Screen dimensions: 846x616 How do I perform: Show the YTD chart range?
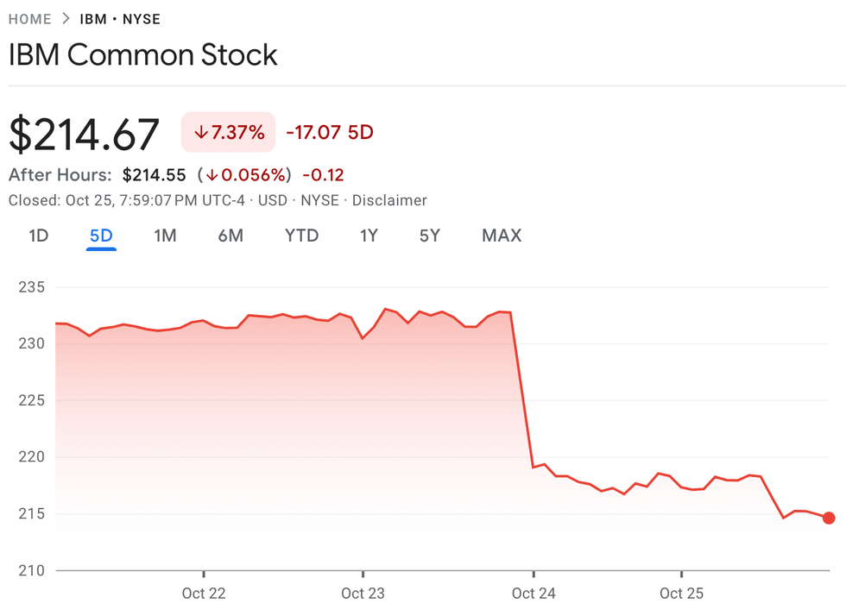click(301, 236)
